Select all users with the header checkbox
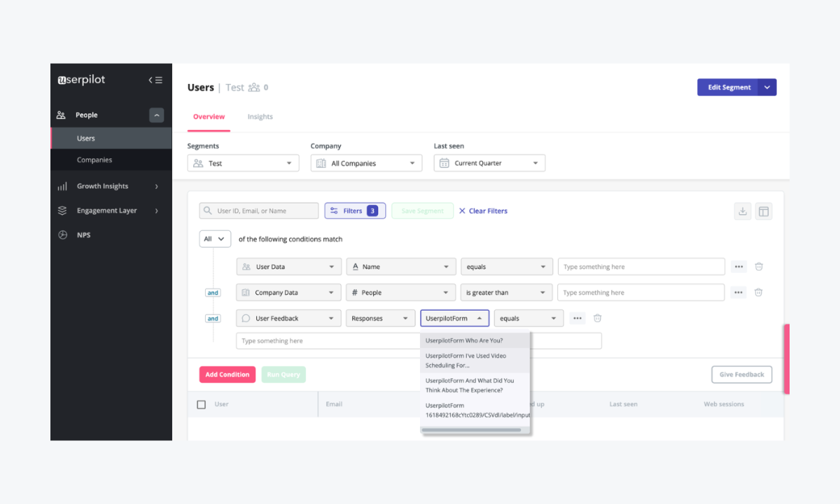The width and height of the screenshot is (840, 504). coord(201,404)
